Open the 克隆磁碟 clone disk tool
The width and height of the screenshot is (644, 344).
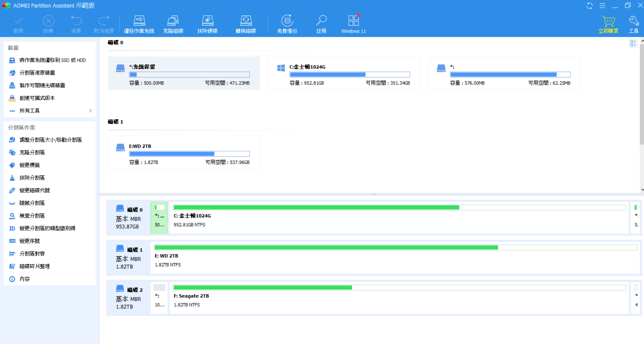pyautogui.click(x=173, y=24)
